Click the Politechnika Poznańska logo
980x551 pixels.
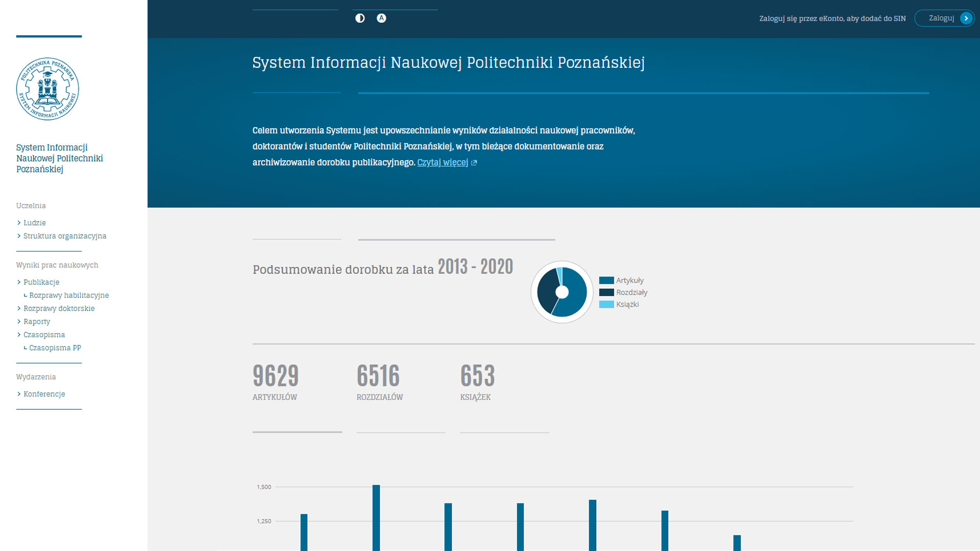click(47, 89)
